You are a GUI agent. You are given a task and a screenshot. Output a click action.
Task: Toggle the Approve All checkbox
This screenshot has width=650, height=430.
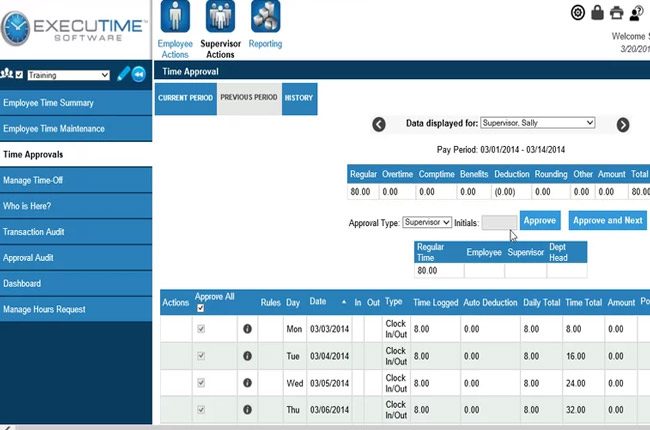[201, 308]
